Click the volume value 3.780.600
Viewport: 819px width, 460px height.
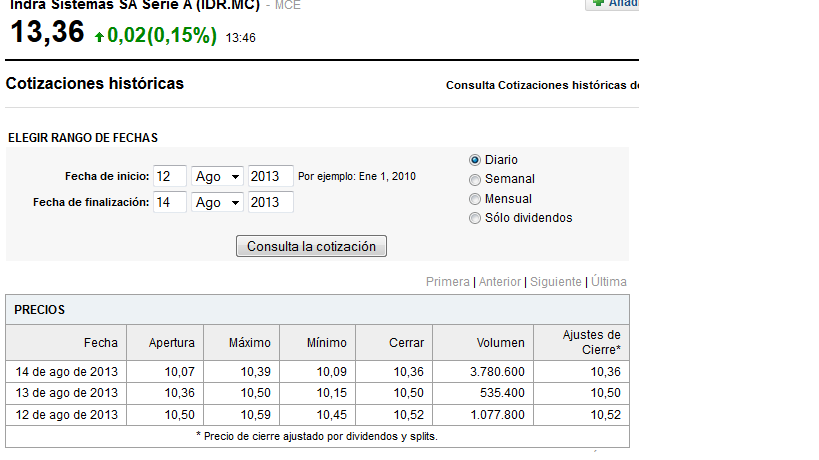497,372
